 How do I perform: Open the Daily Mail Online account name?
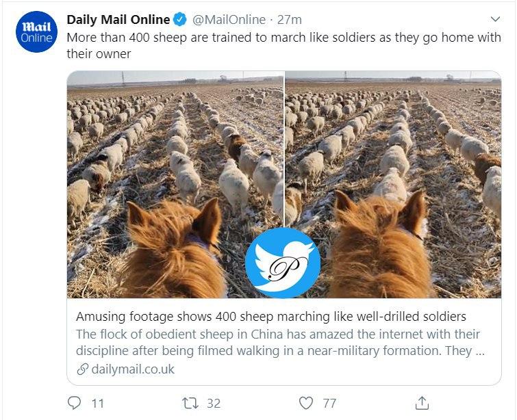tap(118, 20)
